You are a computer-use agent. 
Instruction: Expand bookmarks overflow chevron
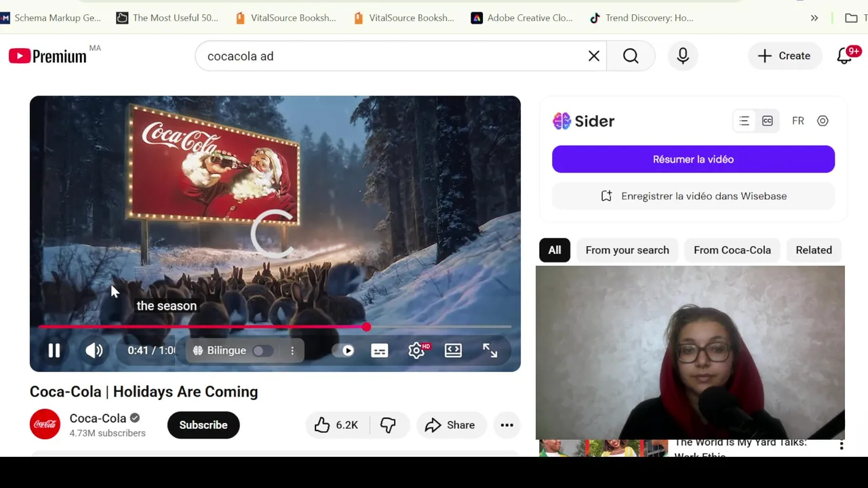click(x=814, y=18)
